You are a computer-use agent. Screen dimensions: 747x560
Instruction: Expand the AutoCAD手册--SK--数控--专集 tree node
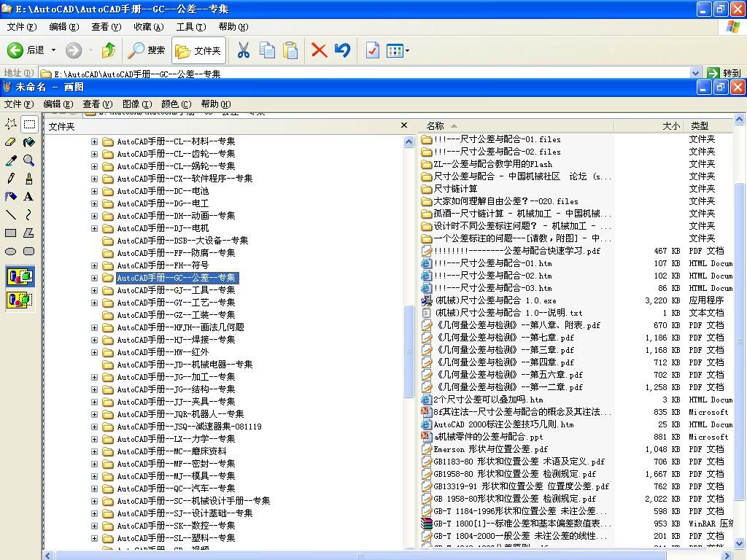(x=94, y=525)
